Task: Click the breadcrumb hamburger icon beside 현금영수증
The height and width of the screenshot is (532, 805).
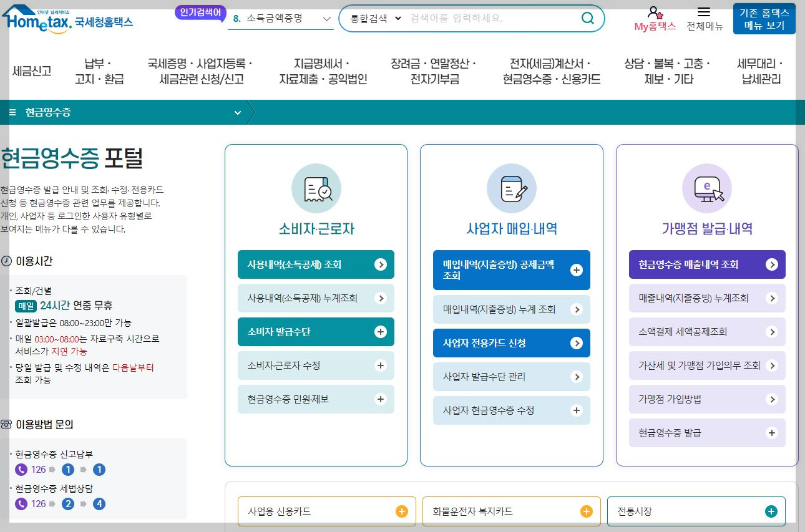Action: tap(12, 112)
